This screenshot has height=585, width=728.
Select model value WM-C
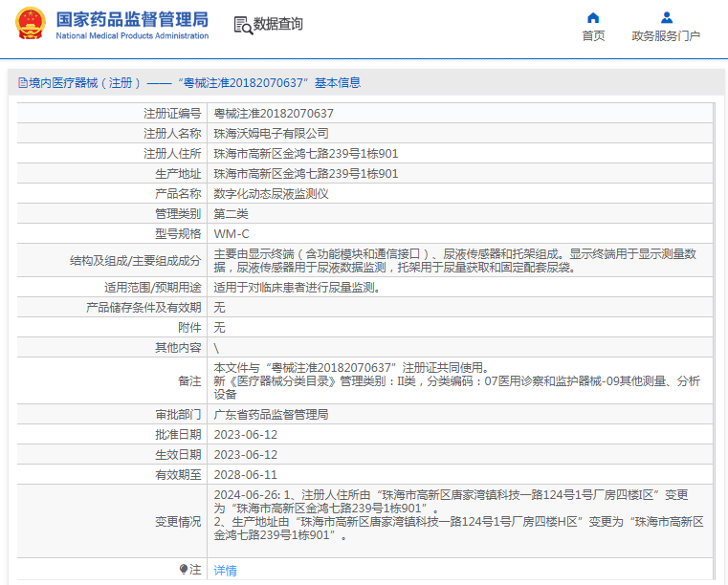tap(232, 234)
